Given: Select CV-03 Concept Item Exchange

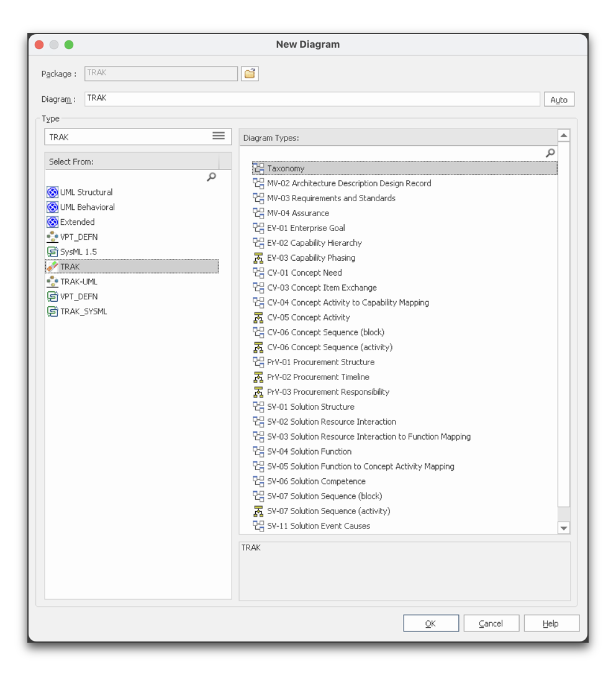Looking at the screenshot, I should click(322, 288).
